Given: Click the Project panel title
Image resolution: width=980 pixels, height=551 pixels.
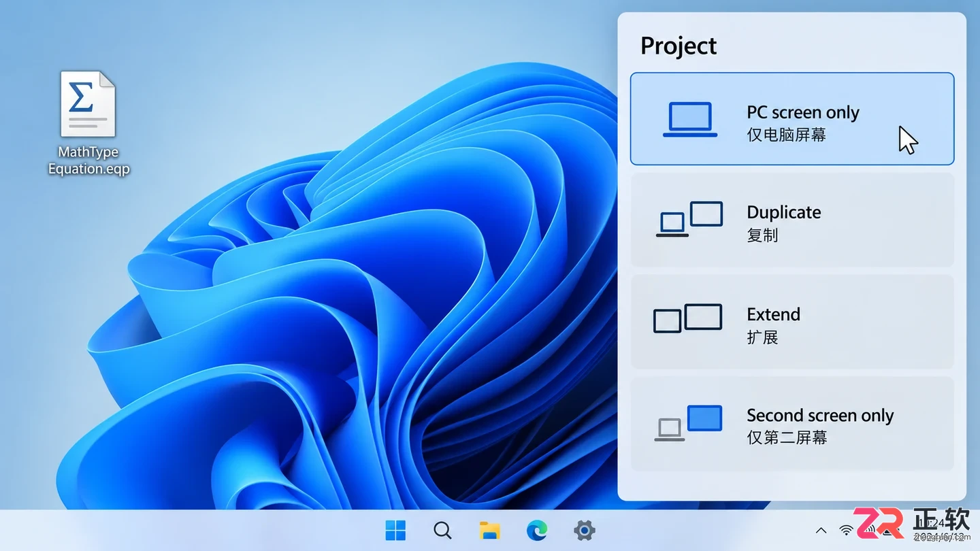Looking at the screenshot, I should pos(679,46).
